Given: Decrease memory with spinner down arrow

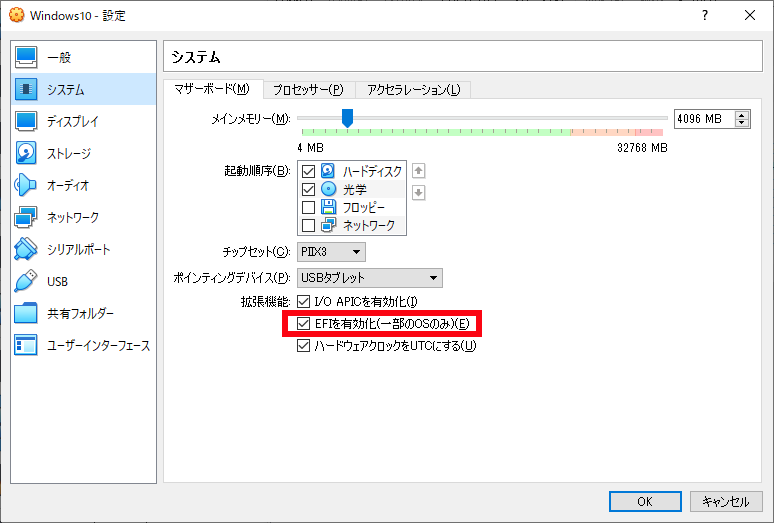Looking at the screenshot, I should point(741,123).
